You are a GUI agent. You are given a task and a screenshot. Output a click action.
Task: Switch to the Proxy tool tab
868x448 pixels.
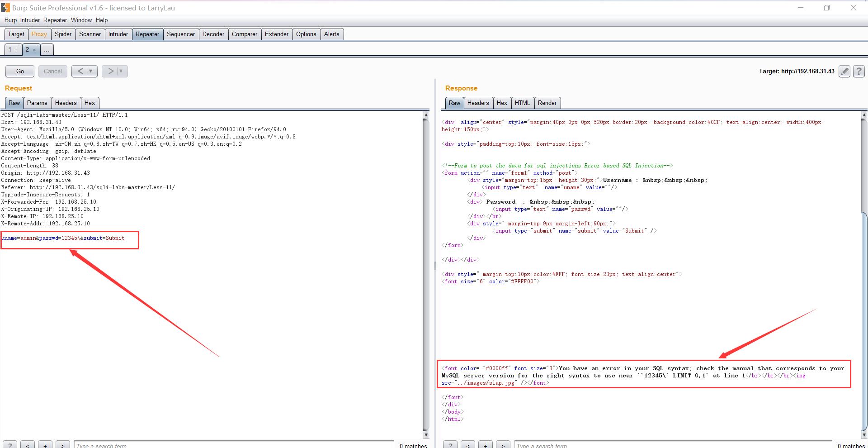pos(39,34)
